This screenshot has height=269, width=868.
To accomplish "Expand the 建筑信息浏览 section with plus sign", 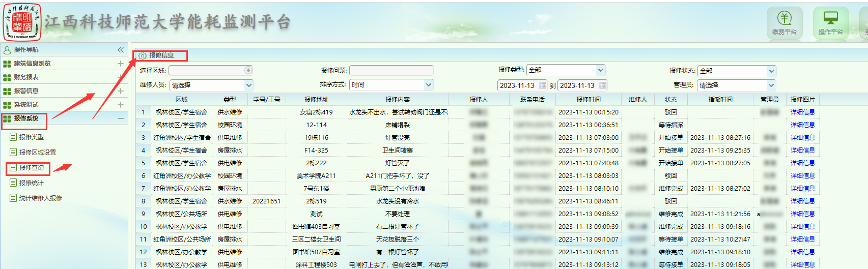I will [x=121, y=64].
